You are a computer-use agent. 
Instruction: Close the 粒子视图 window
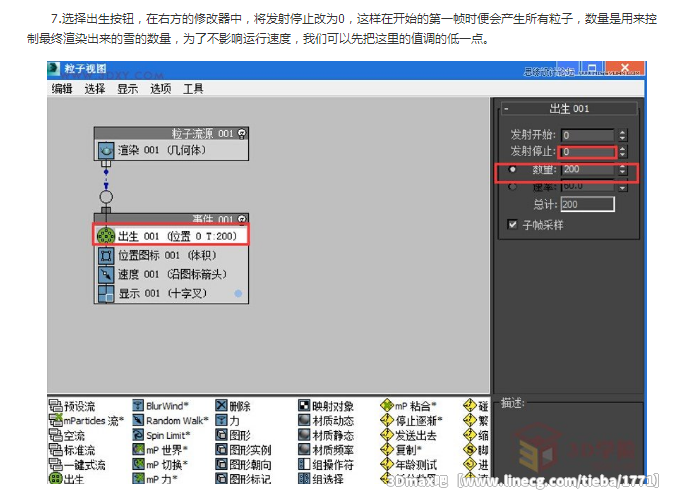(x=625, y=68)
